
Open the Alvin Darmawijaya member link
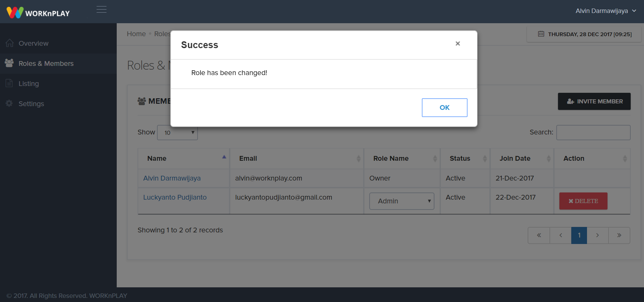pyautogui.click(x=172, y=178)
